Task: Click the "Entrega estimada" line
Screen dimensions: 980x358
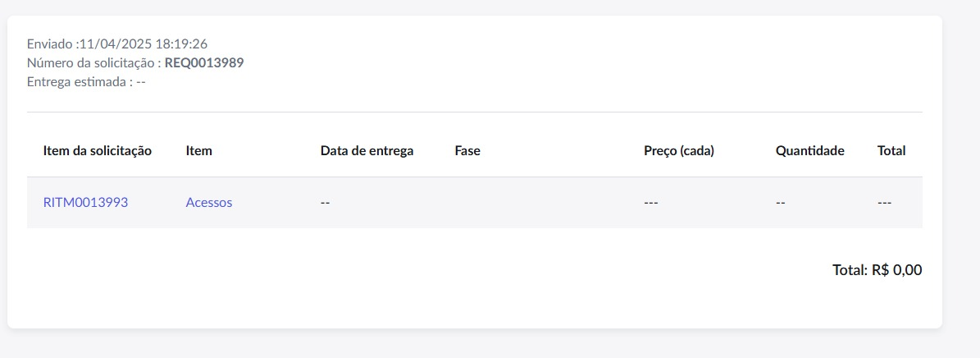Action: [x=86, y=81]
